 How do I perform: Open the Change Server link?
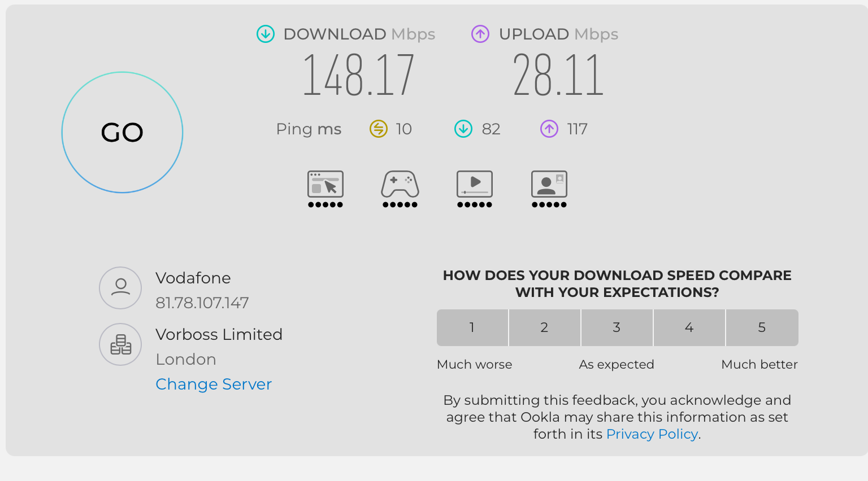[x=214, y=384]
